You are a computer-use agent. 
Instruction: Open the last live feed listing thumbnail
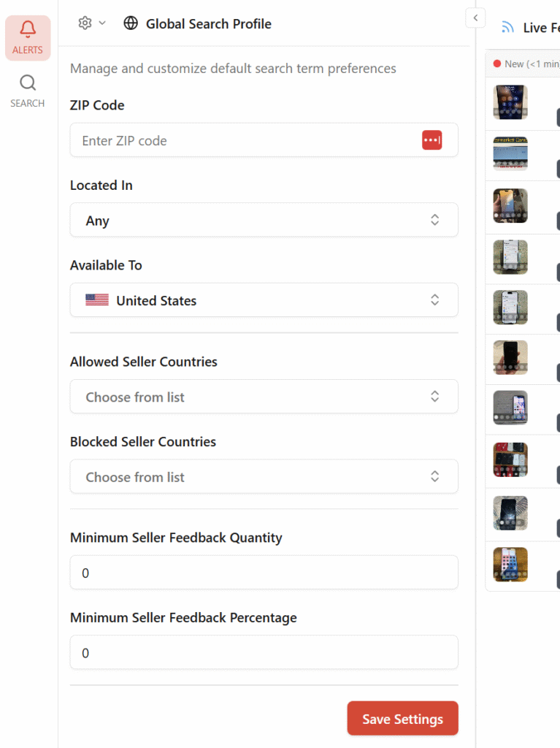pos(510,564)
